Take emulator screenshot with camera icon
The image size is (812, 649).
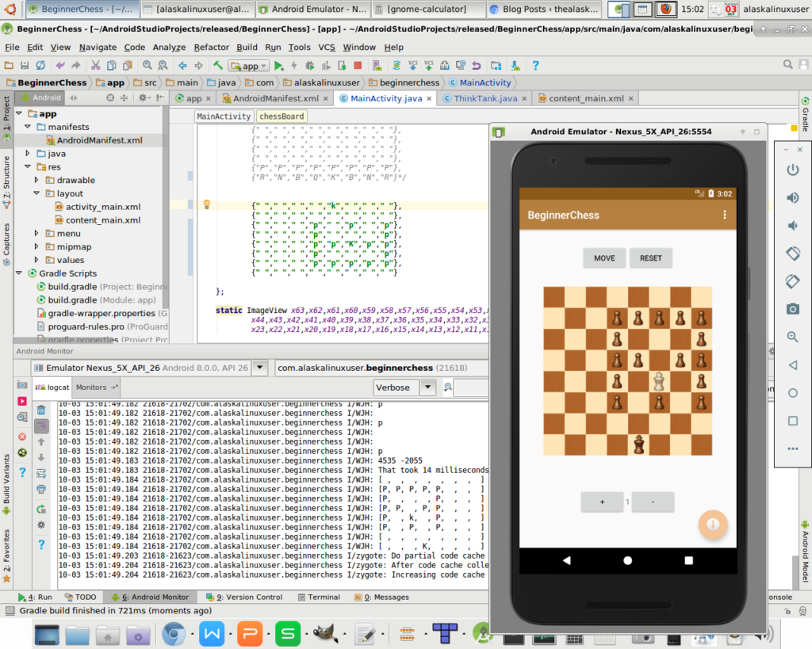tap(792, 308)
